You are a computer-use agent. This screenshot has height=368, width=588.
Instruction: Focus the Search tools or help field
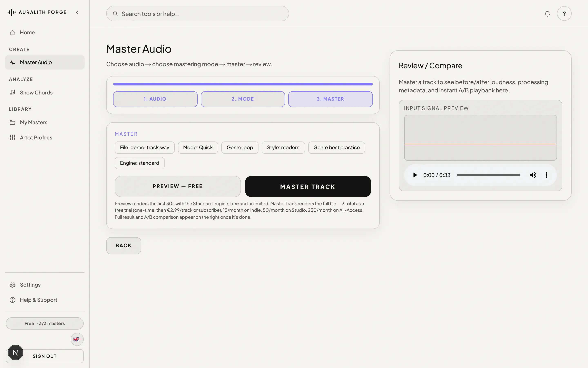[x=198, y=14]
